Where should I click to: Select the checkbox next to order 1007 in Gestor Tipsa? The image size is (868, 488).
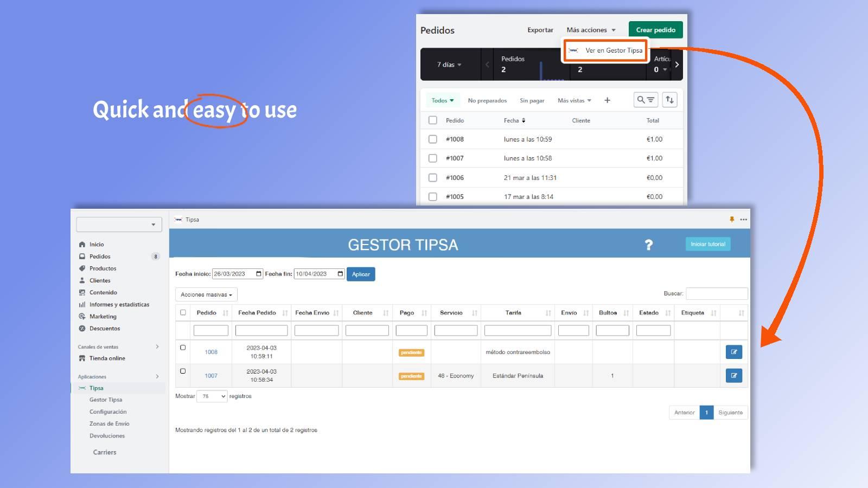[182, 370]
